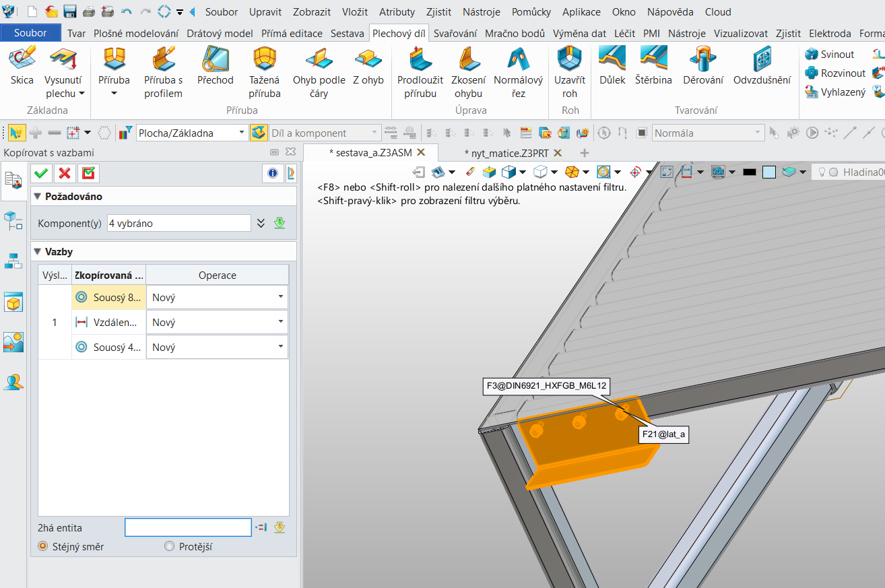Select the Štěrbina louver tool
The height and width of the screenshot is (588, 885).
pos(653,66)
